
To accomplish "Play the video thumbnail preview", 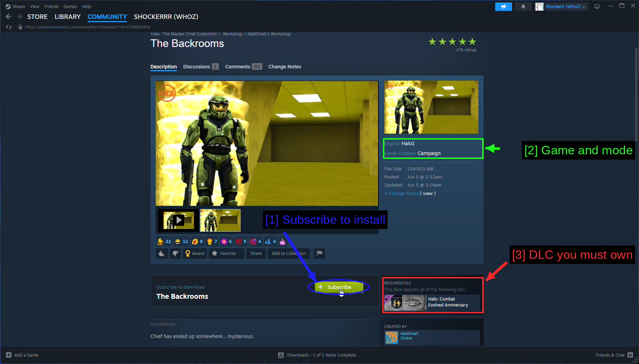I will pyautogui.click(x=179, y=220).
